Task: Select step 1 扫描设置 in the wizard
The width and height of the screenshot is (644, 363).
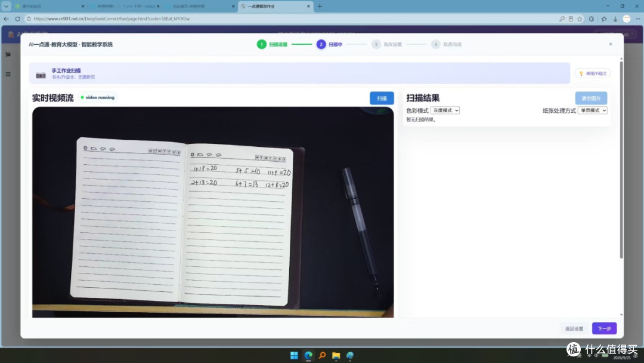Action: pyautogui.click(x=273, y=44)
